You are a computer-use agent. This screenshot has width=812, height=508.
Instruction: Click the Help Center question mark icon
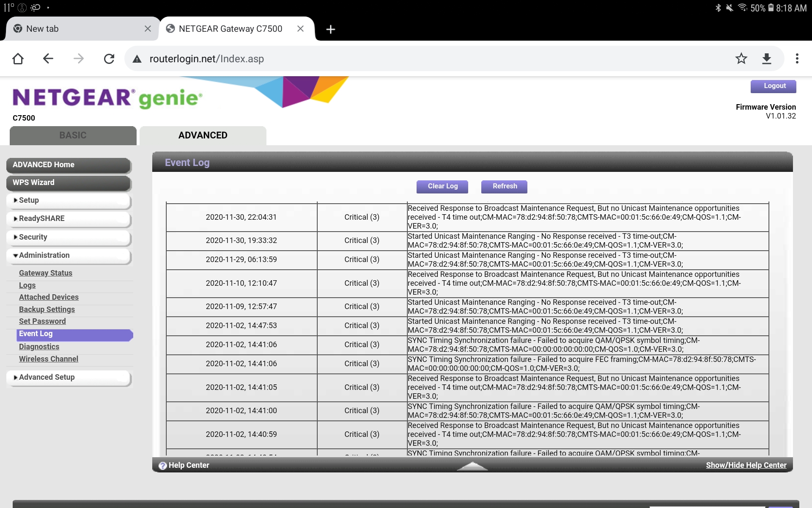click(163, 466)
